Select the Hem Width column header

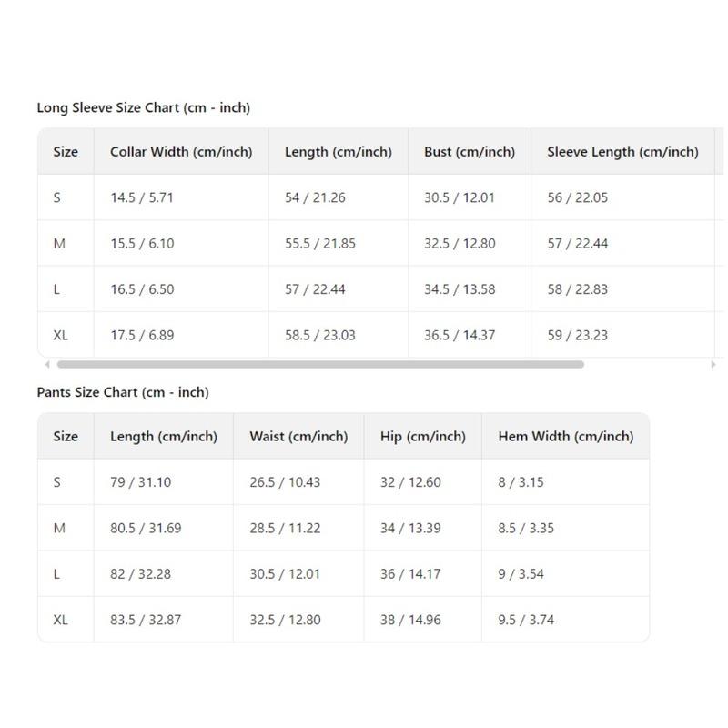tap(565, 437)
